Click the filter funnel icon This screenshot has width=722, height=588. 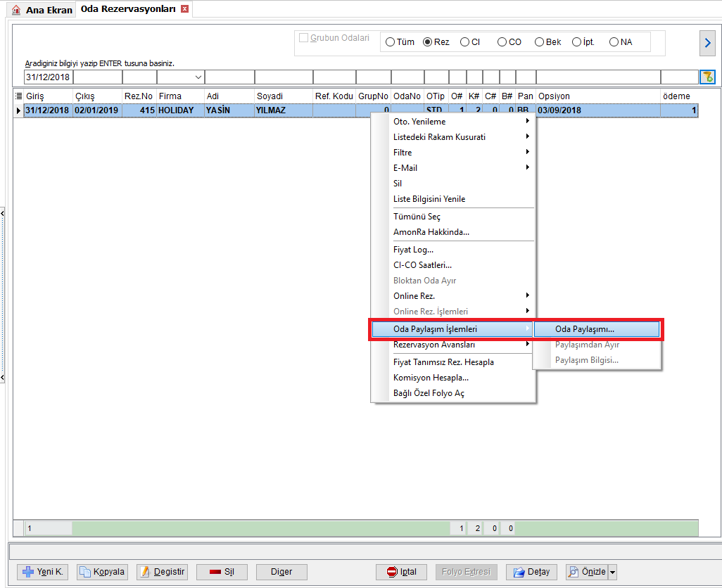click(x=707, y=77)
